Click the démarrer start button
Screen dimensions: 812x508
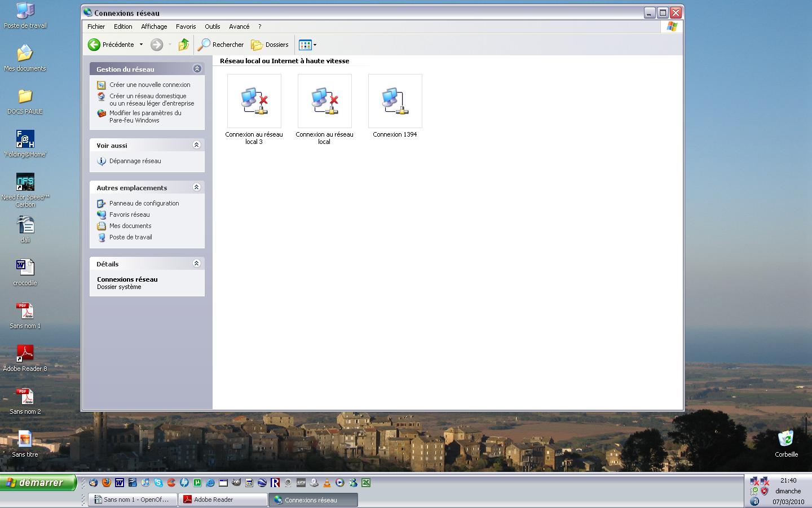pos(38,483)
